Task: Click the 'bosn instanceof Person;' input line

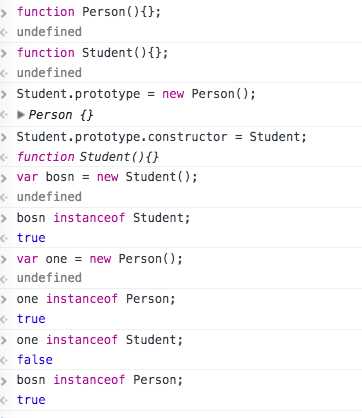Action: tap(100, 380)
